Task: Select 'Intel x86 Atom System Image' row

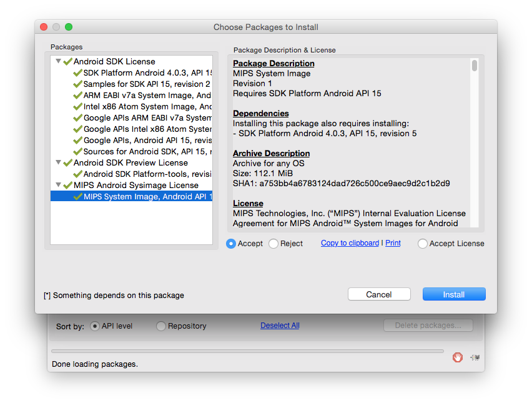Action: point(131,107)
